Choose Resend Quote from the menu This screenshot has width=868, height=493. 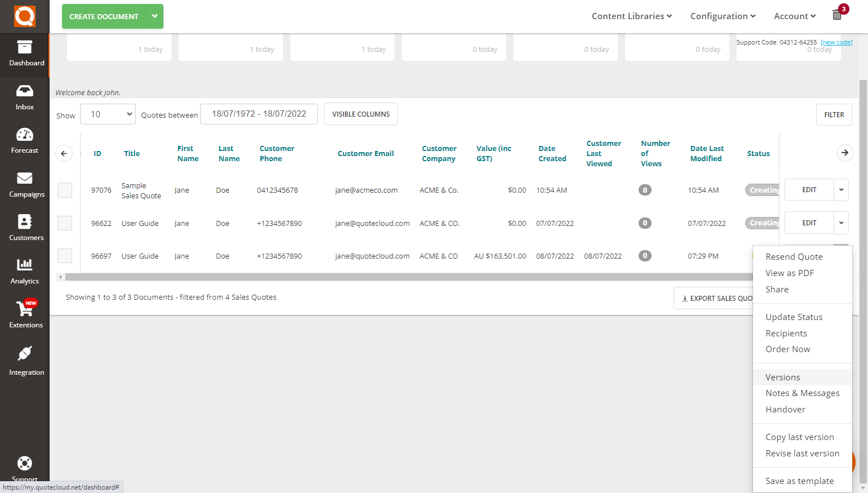pos(794,256)
